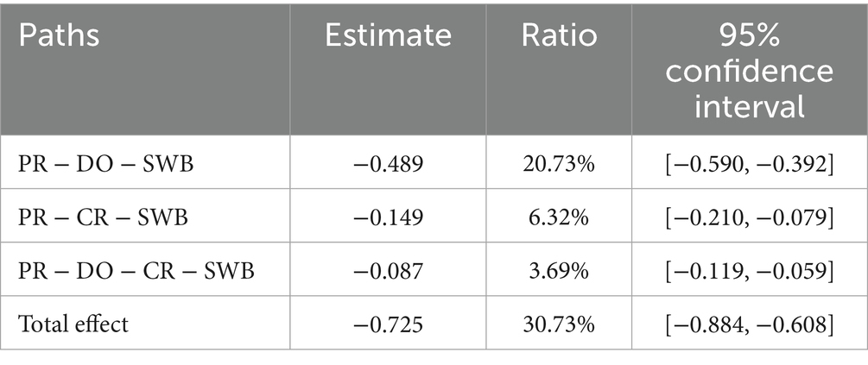Select the ratio value 20.73%

click(559, 164)
